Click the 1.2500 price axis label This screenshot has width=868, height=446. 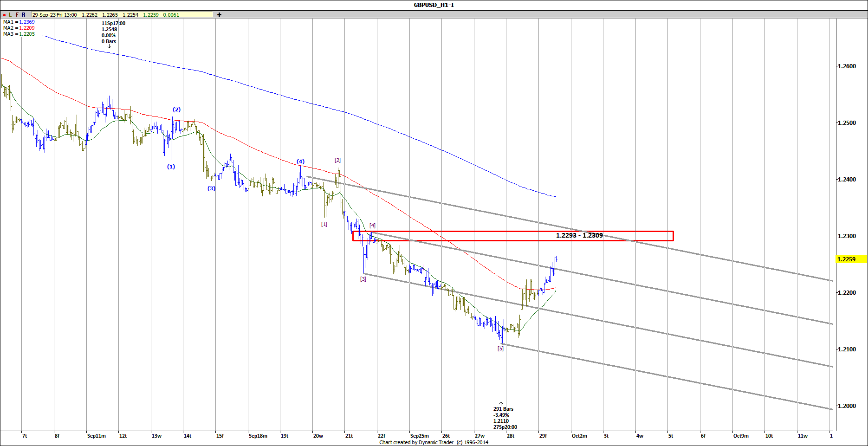tap(847, 123)
